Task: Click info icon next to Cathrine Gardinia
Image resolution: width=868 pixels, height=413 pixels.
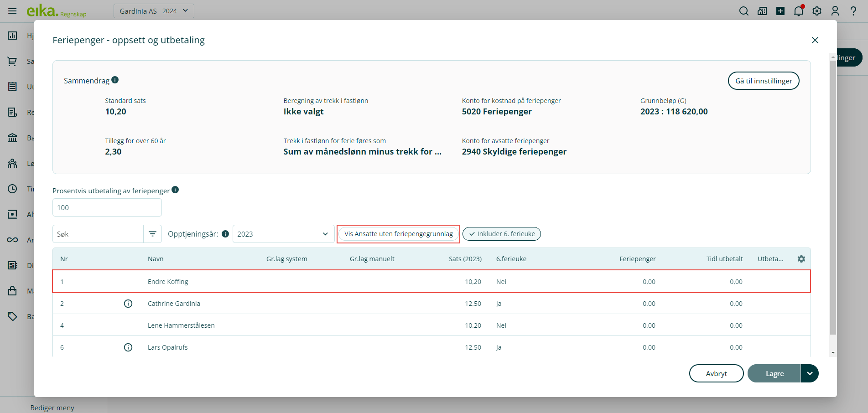Action: (x=128, y=304)
